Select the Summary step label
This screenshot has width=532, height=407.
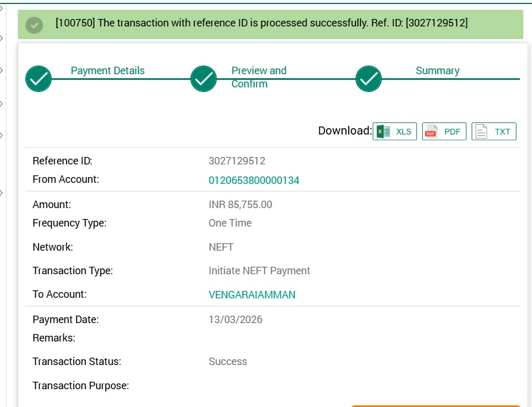[437, 71]
